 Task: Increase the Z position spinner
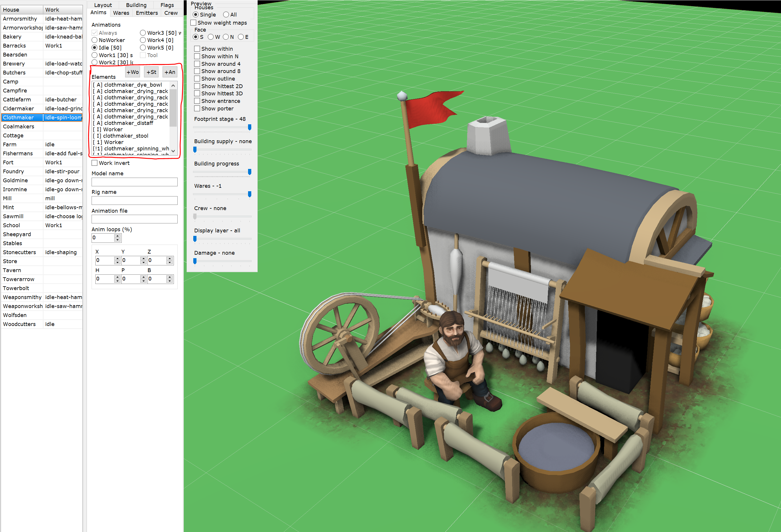coord(170,258)
